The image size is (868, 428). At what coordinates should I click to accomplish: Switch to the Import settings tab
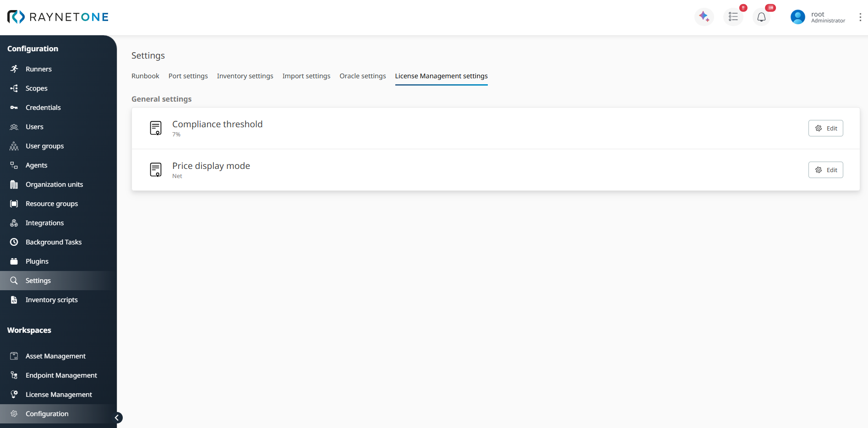(x=306, y=76)
